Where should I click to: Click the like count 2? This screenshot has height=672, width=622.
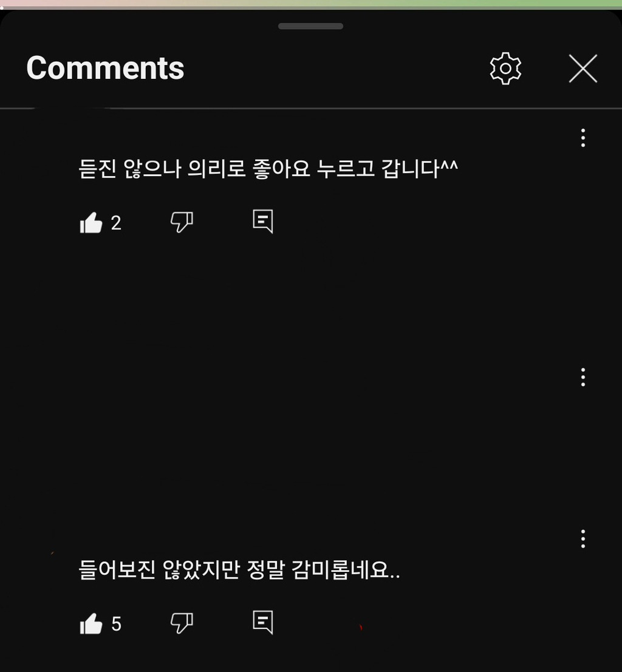(116, 223)
